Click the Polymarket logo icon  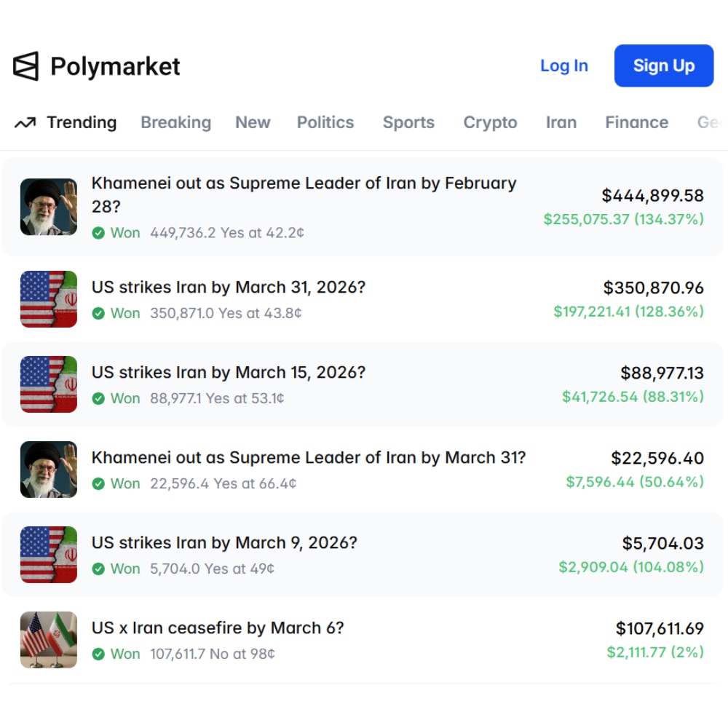25,66
